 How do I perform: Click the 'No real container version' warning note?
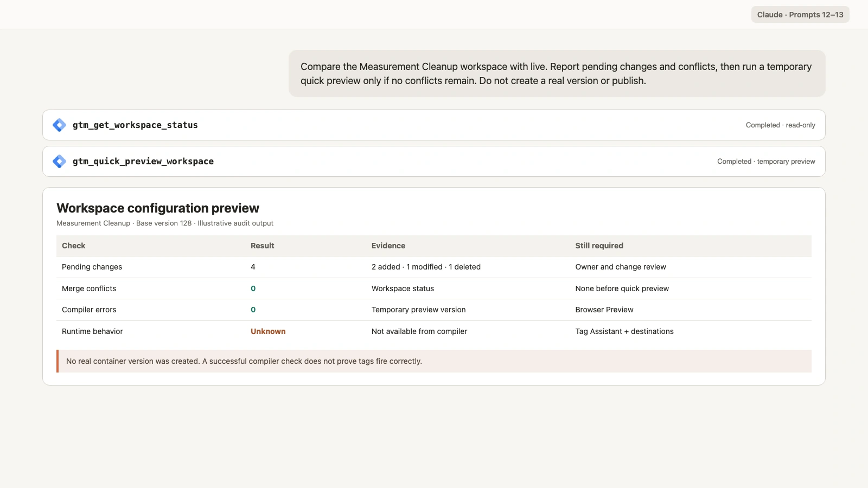(x=434, y=361)
